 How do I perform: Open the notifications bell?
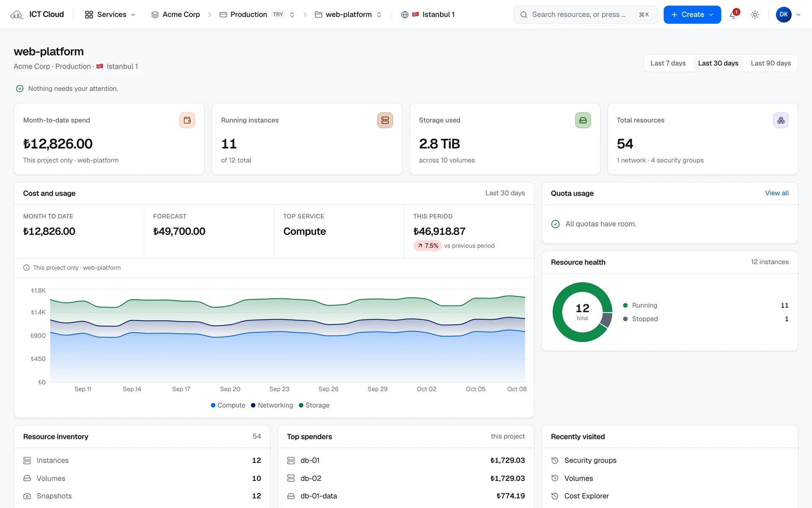click(x=733, y=15)
